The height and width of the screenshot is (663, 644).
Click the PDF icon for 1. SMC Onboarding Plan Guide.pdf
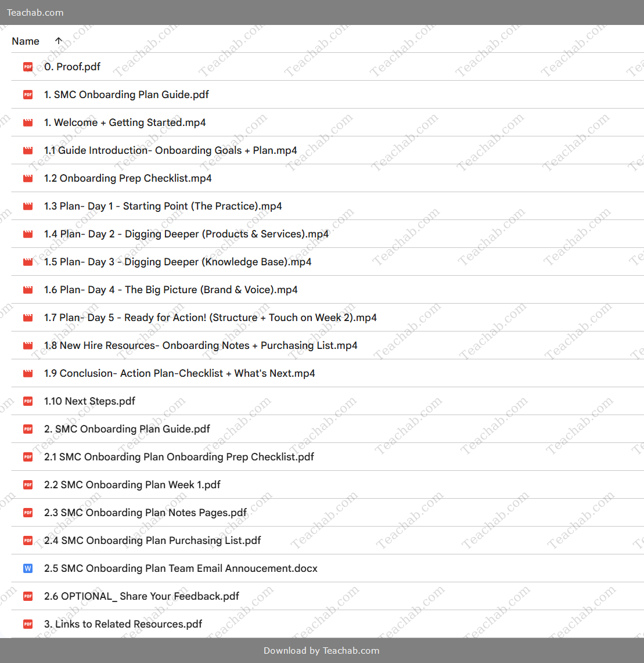[28, 95]
